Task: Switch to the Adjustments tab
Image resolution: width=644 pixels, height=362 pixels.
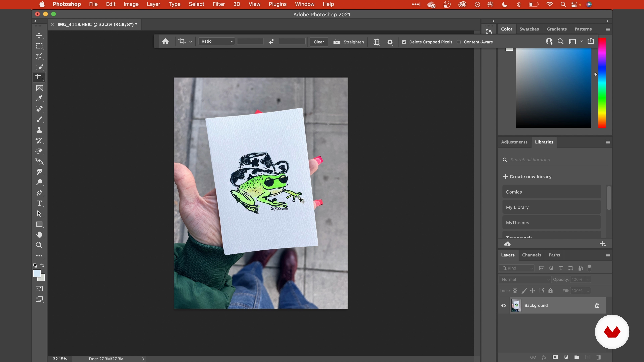Action: pos(514,142)
